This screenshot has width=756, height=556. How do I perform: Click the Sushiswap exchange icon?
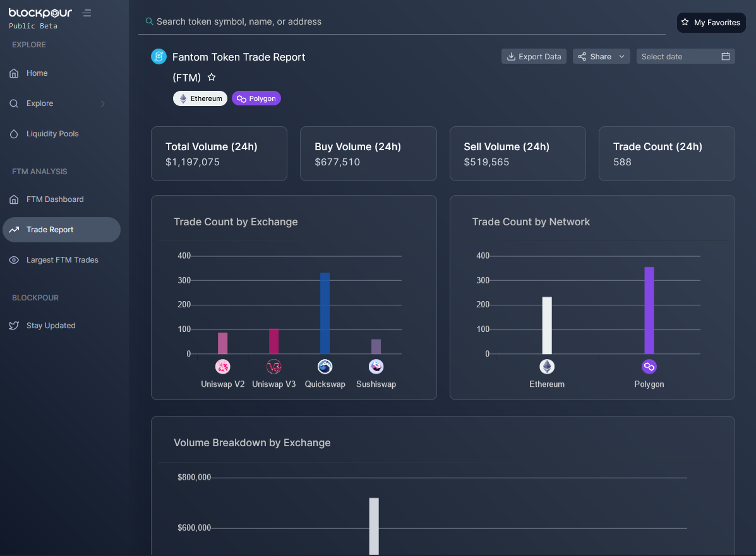[376, 367]
